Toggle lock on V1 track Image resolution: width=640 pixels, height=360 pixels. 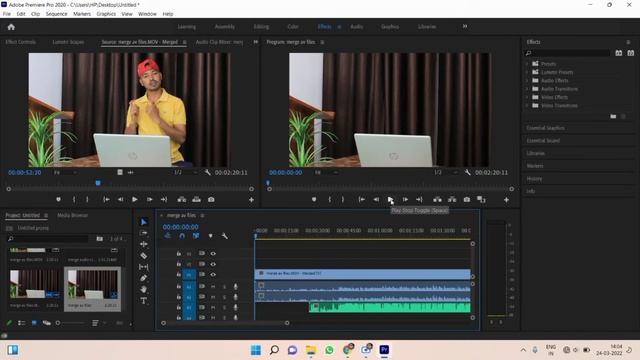click(179, 275)
